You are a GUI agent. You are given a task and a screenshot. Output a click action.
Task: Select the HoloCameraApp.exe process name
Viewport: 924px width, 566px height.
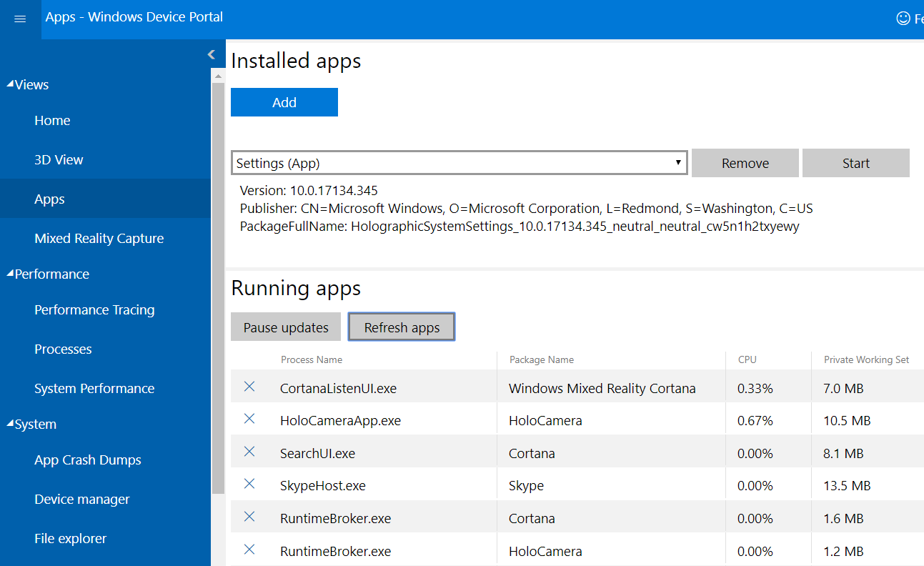[x=340, y=421]
